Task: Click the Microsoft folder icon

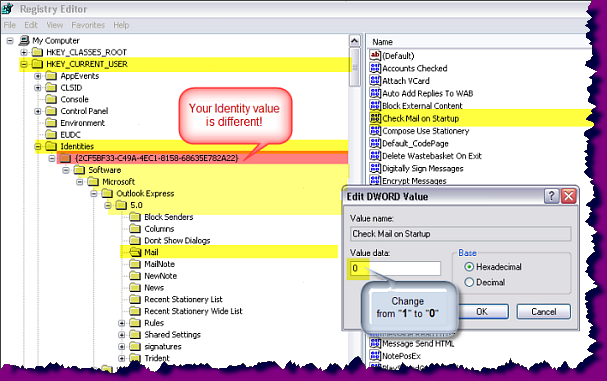Action: [x=93, y=181]
